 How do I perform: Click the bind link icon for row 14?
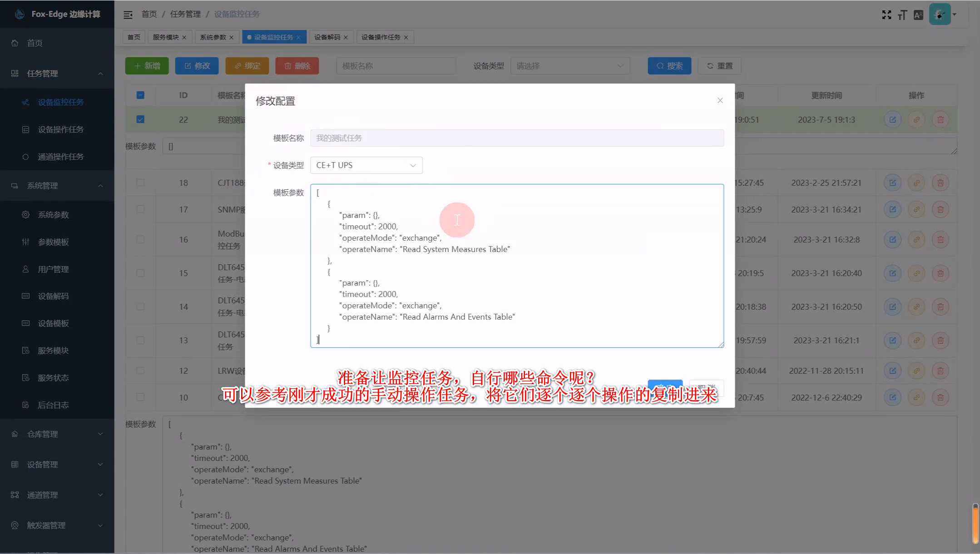pos(916,307)
